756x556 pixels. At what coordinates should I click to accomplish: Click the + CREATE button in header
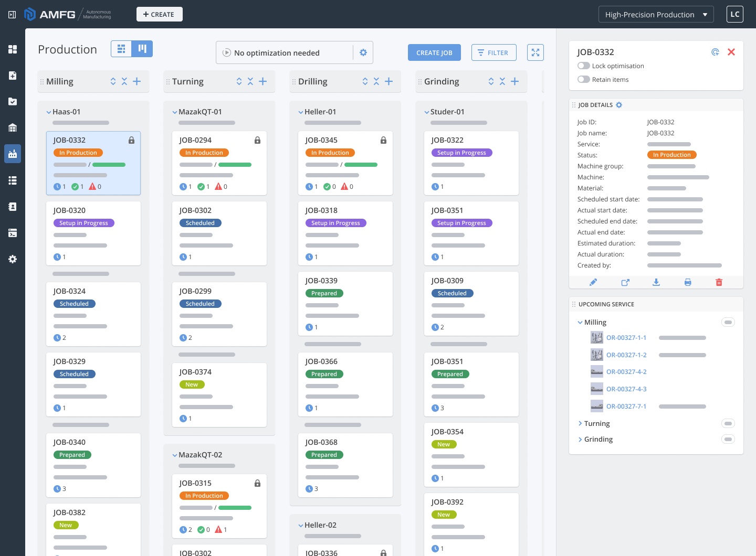[160, 14]
